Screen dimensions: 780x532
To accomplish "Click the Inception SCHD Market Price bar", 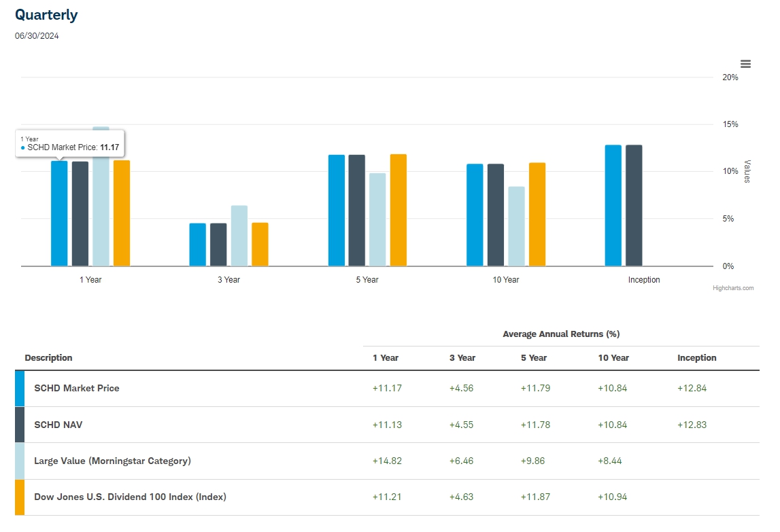I will click(x=613, y=205).
